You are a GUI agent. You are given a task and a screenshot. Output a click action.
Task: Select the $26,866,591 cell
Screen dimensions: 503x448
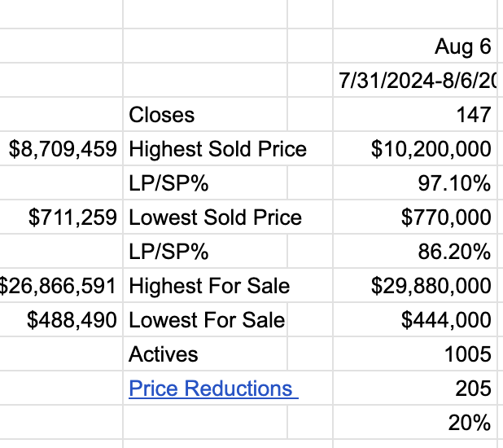(x=61, y=286)
